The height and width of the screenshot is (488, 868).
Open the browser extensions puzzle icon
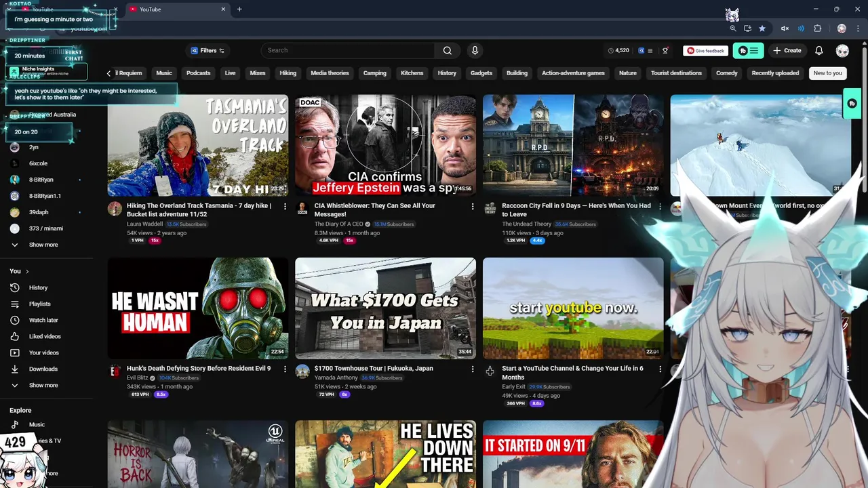(x=817, y=28)
